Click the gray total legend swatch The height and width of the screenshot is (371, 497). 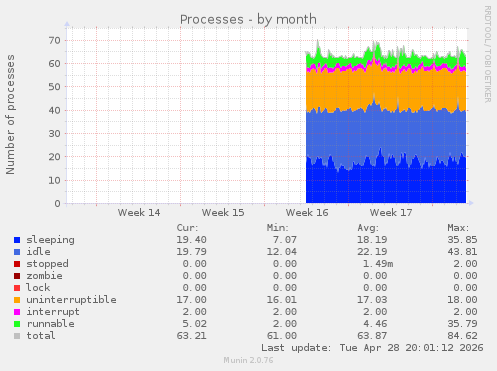[17, 336]
